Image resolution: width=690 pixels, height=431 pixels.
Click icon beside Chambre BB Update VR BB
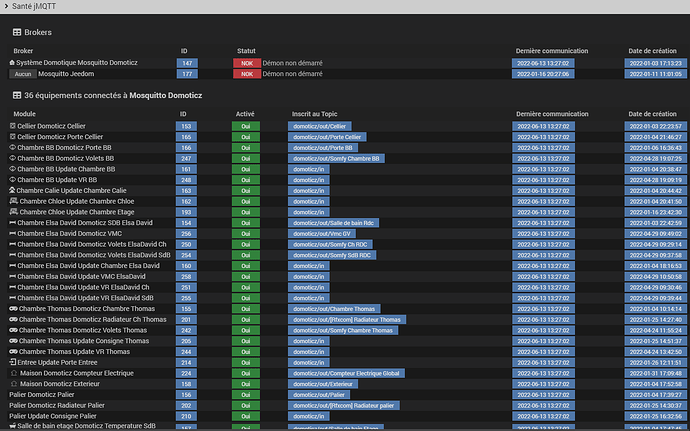click(x=12, y=180)
